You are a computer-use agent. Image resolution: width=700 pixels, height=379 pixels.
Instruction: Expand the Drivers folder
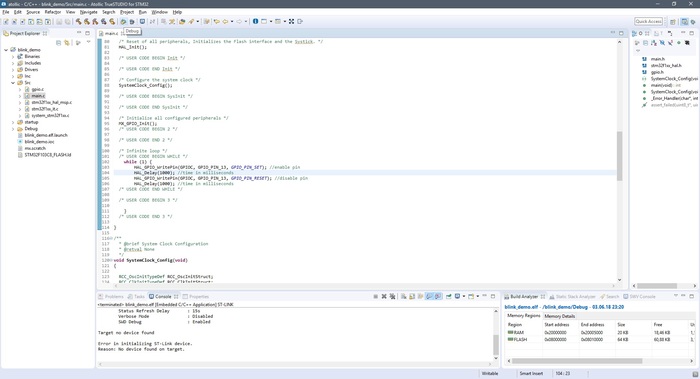[x=13, y=70]
